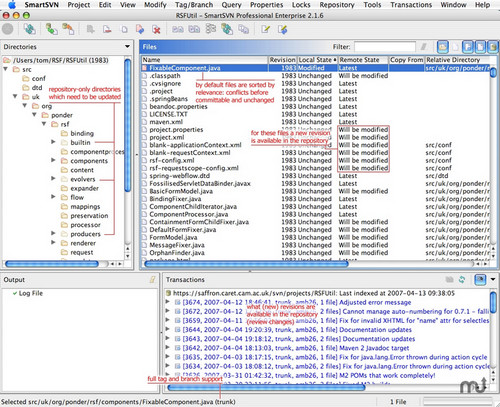Open the SmartSVN application menu
The image size is (500, 407).
click(x=41, y=5)
